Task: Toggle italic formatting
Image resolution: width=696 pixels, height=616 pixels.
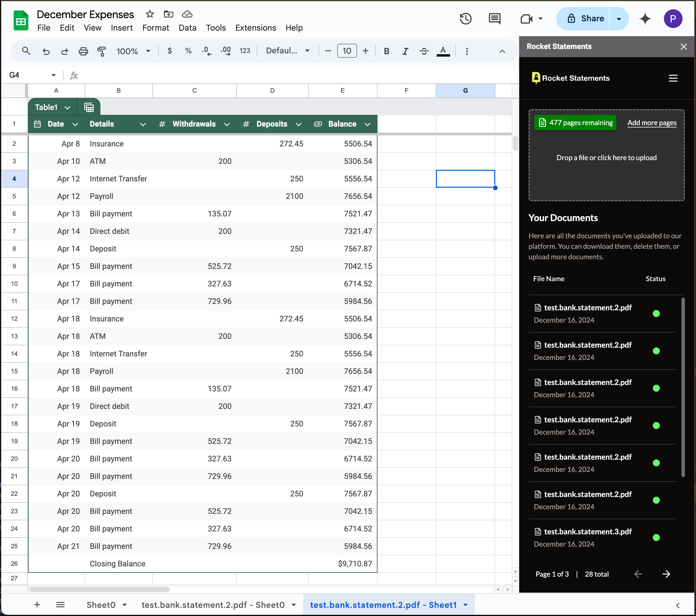Action: 405,51
